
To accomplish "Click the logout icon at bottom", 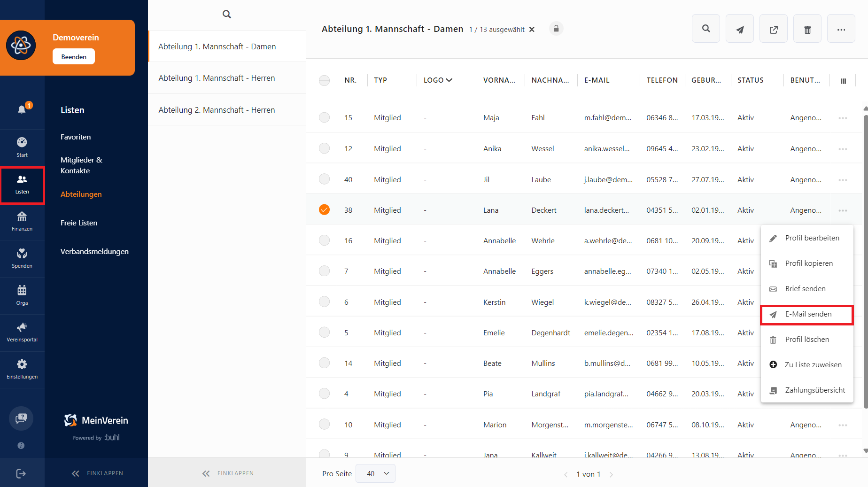I will point(21,473).
